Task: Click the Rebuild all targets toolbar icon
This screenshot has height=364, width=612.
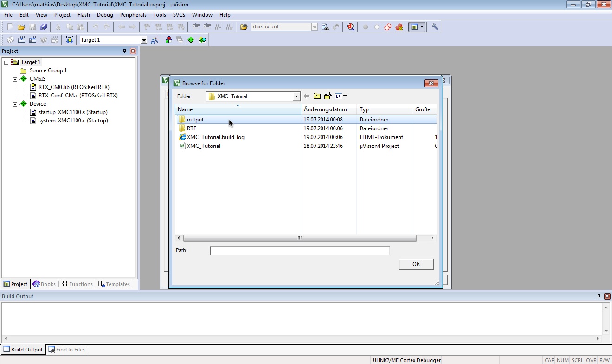Action: coord(32,40)
